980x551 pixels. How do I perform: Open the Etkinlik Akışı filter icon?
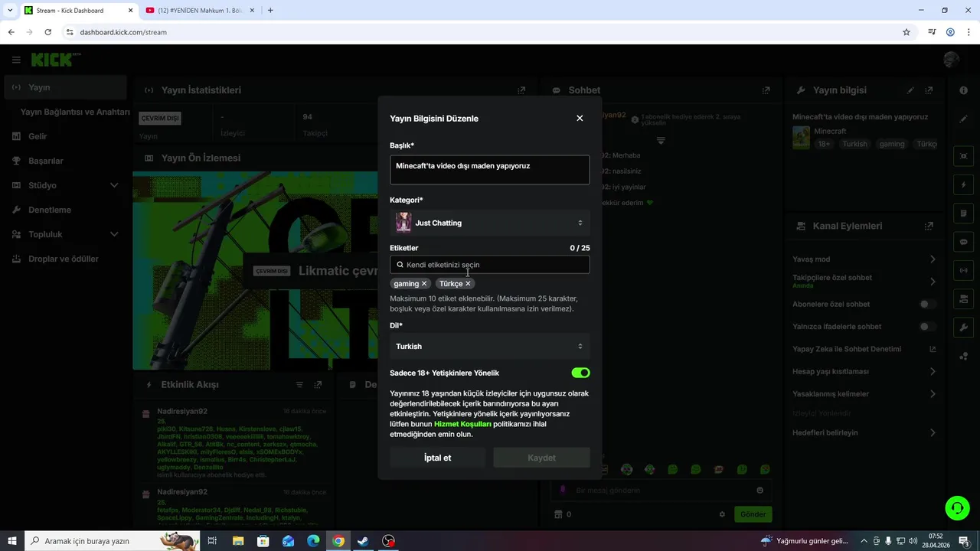(299, 385)
